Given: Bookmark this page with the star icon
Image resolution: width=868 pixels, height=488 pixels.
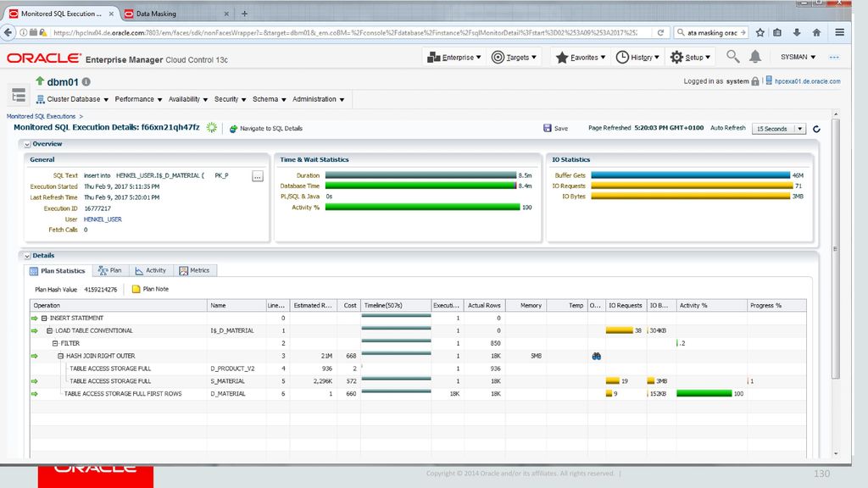Looking at the screenshot, I should [x=760, y=33].
